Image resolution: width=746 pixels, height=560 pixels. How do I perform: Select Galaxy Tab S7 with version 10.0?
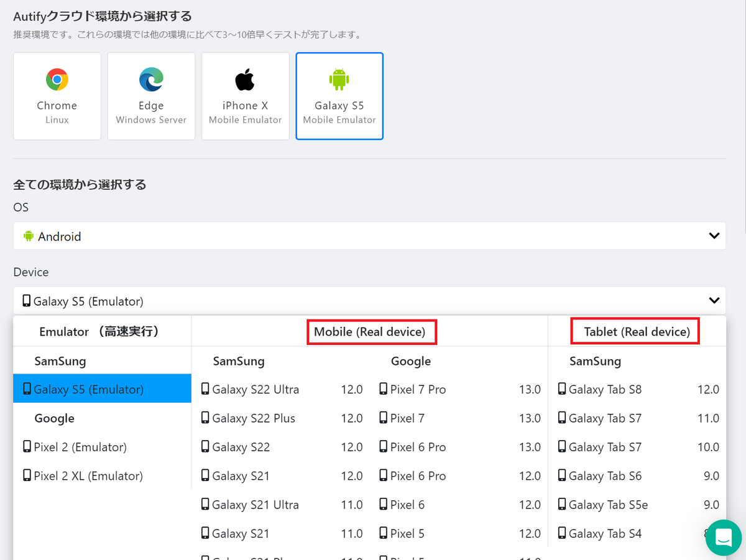click(x=638, y=447)
